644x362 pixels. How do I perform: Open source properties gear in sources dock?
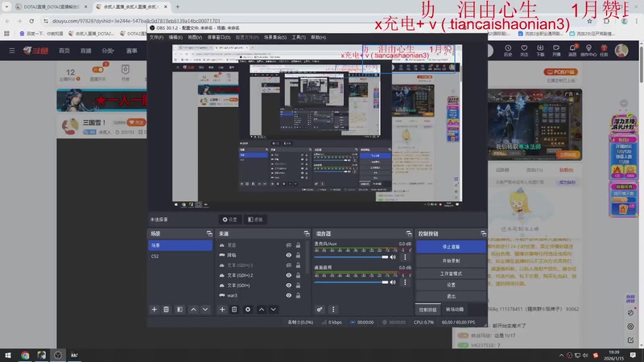tap(248, 310)
